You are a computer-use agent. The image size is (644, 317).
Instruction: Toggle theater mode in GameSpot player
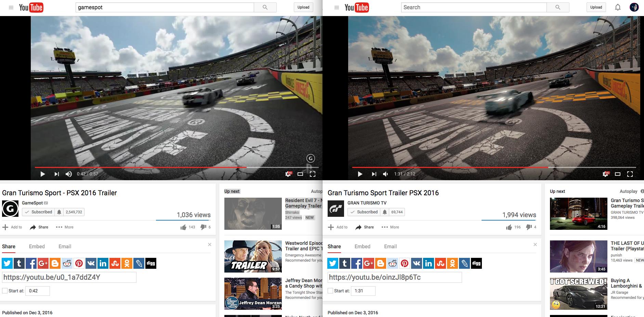pyautogui.click(x=300, y=174)
